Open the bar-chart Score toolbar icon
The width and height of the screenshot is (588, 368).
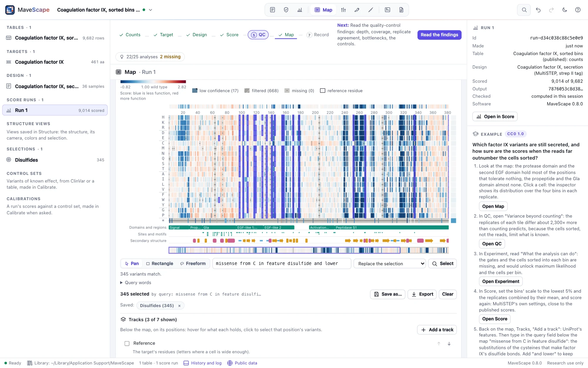(x=300, y=10)
